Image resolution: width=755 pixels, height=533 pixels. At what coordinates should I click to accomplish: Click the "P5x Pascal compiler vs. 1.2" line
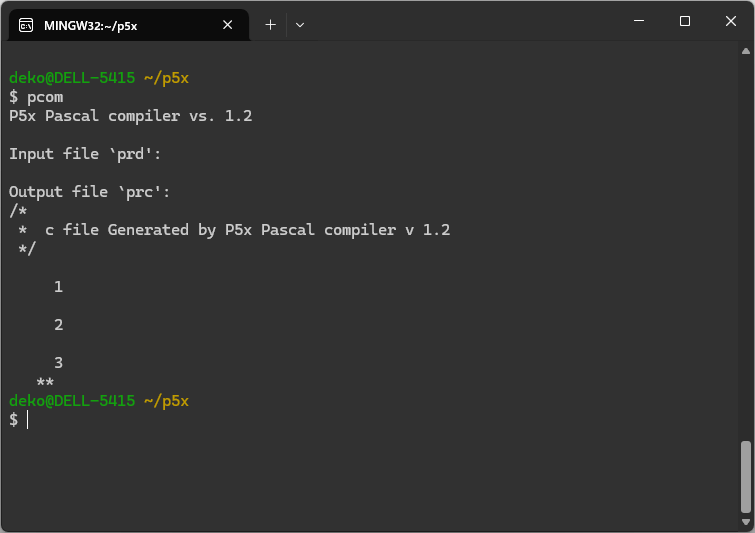[x=130, y=116]
